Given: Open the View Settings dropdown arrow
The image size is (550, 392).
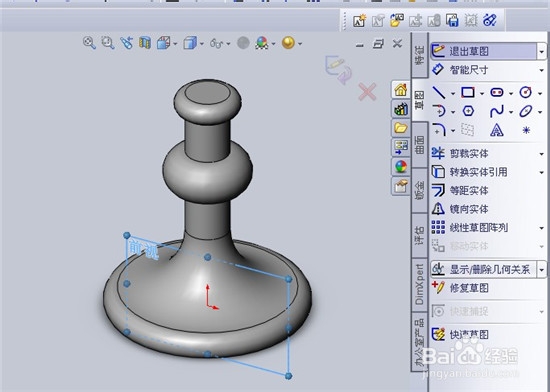Looking at the screenshot, I should coord(300,44).
